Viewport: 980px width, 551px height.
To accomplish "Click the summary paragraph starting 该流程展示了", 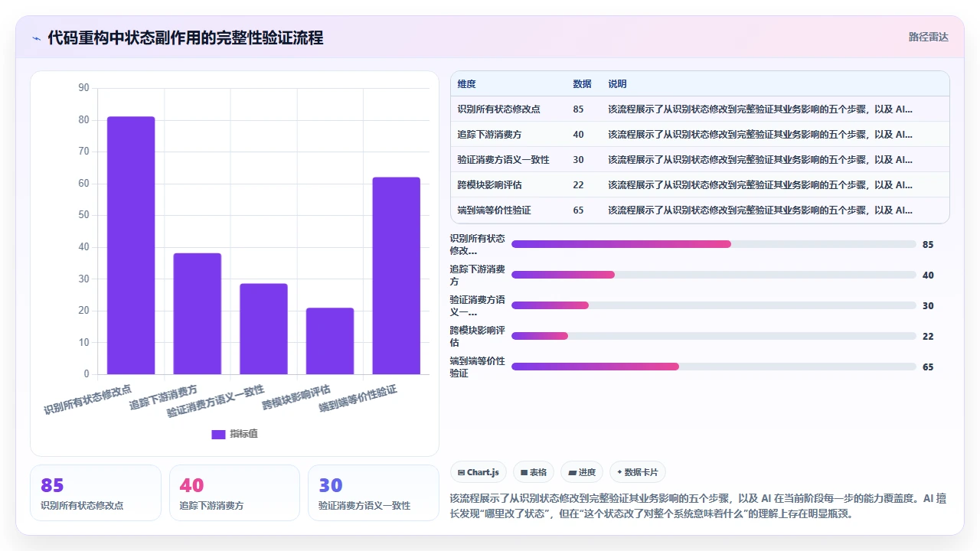I will (698, 506).
